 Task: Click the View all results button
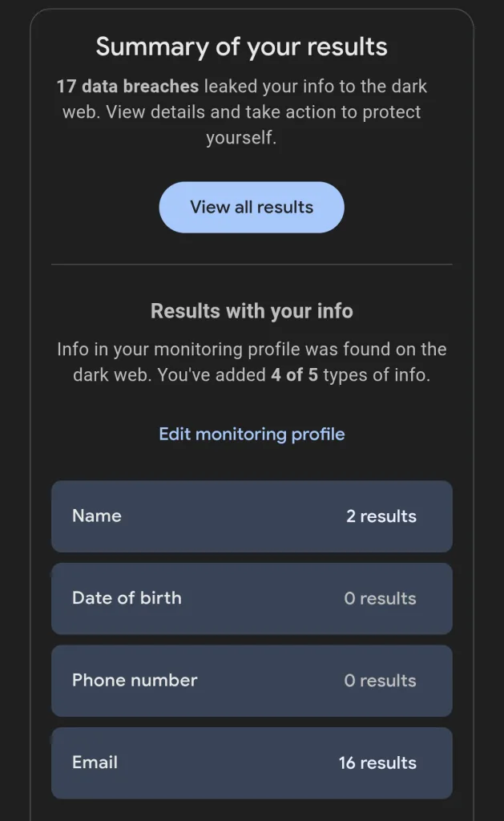(x=252, y=208)
